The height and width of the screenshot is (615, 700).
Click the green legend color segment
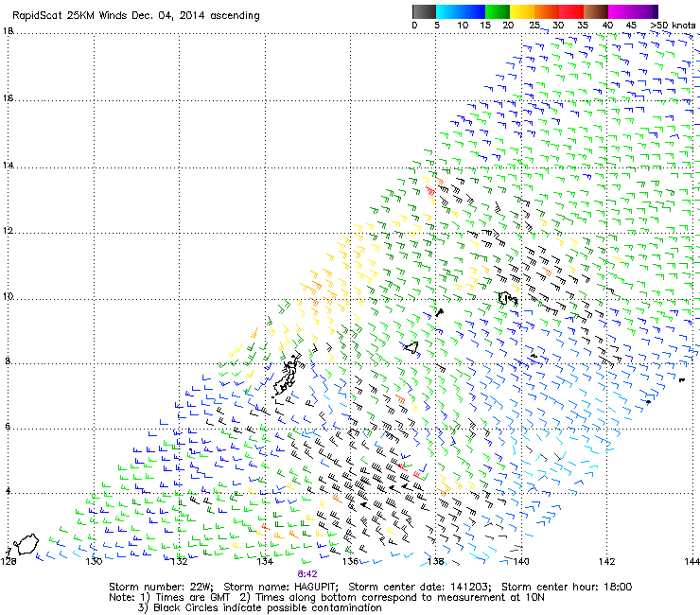point(498,11)
